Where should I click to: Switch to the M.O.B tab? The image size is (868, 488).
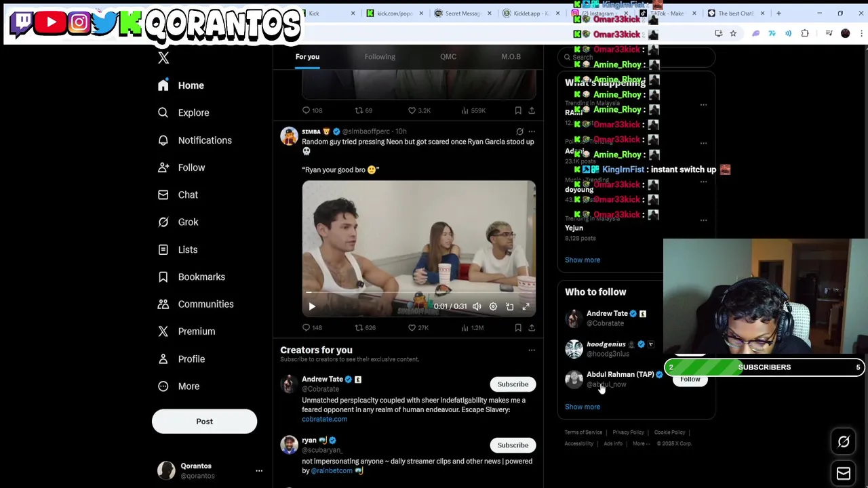(x=511, y=57)
